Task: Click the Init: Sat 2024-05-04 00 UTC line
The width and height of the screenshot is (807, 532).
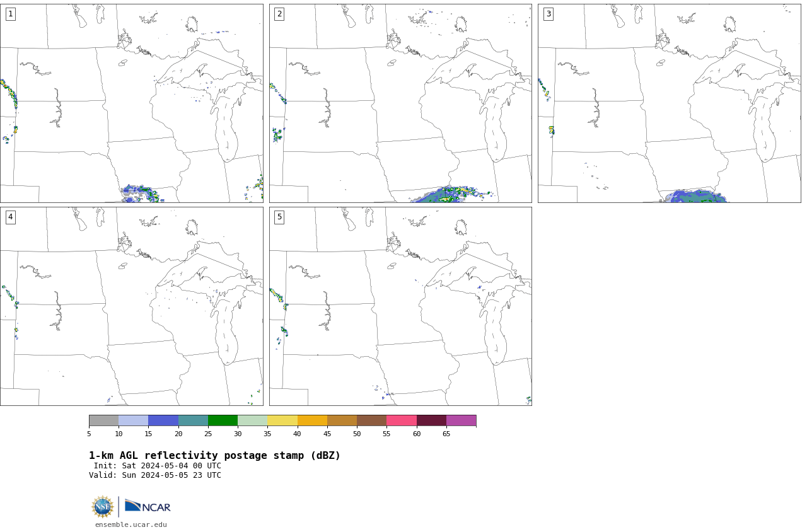Action: point(158,466)
